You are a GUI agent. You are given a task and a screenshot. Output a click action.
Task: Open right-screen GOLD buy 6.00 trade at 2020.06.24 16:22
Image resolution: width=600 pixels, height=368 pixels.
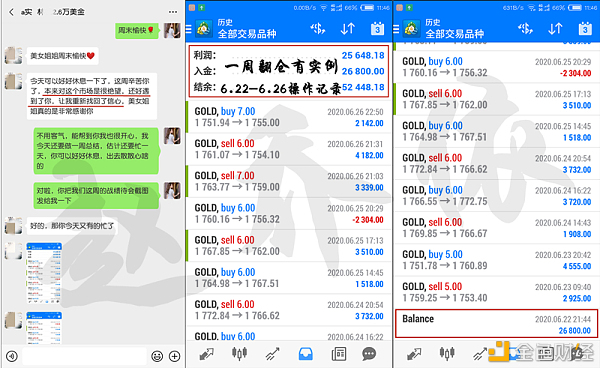[x=497, y=195]
